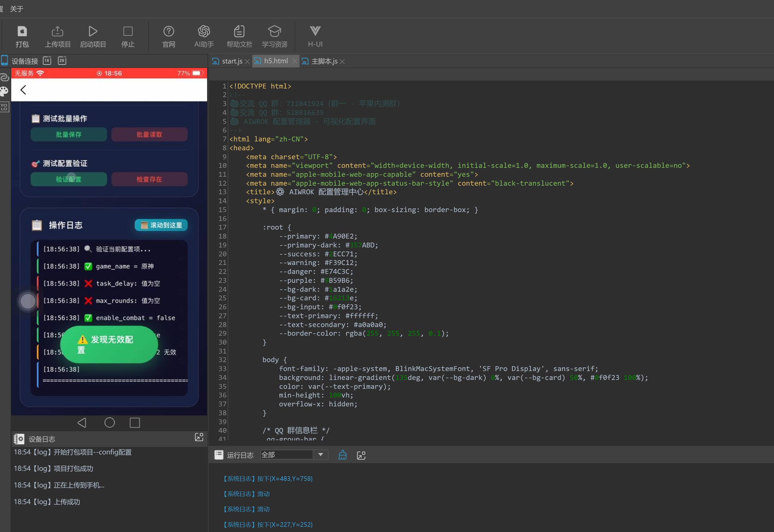This screenshot has width=774, height=532.
Task: Toggle 1X device scale button
Action: (x=47, y=61)
